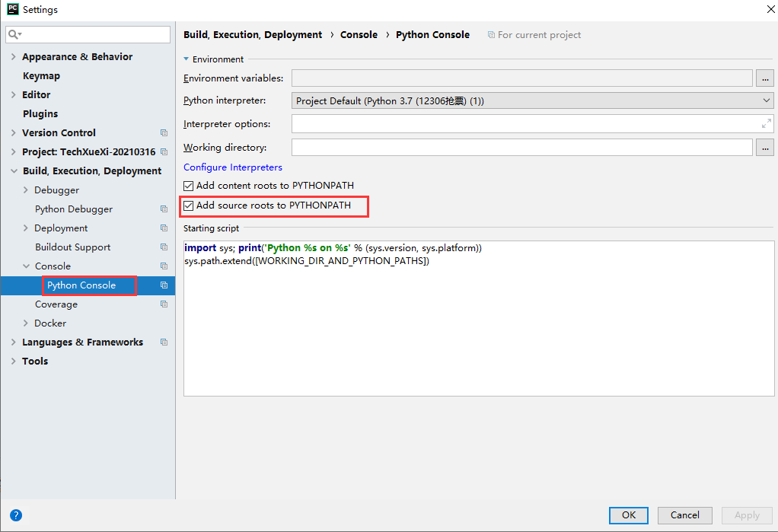The width and height of the screenshot is (778, 532).
Task: Click the project-scope icon beside Project: TechXueXi-20210316
Action: 164,152
